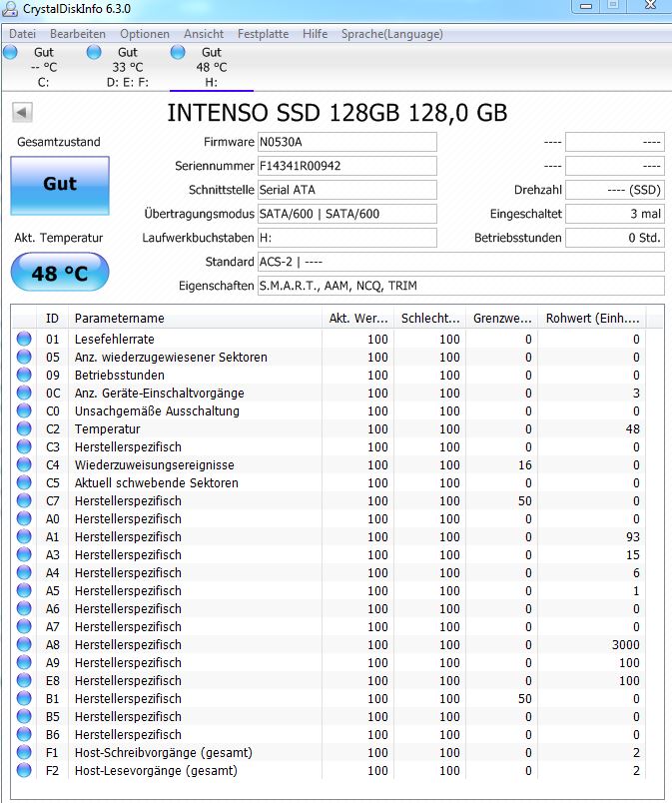This screenshot has height=803, width=672.
Task: Click the Betriebsstunden field 0 Std.
Action: click(615, 238)
